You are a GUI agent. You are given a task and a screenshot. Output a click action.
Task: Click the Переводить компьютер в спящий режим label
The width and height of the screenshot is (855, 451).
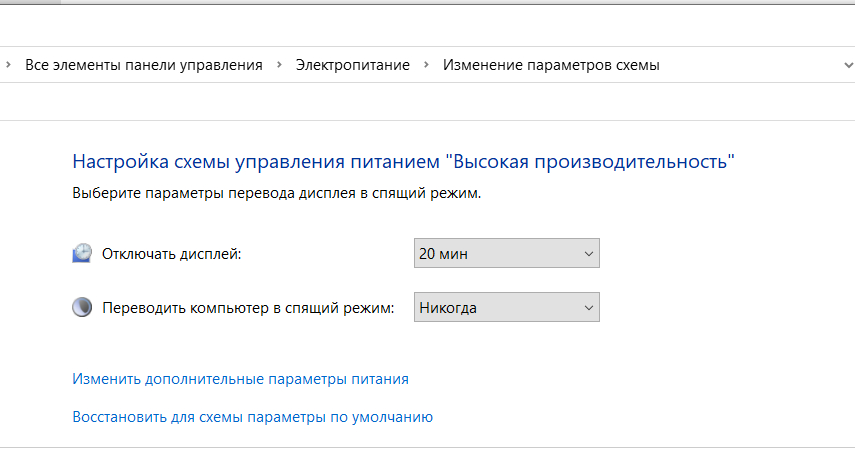point(249,308)
